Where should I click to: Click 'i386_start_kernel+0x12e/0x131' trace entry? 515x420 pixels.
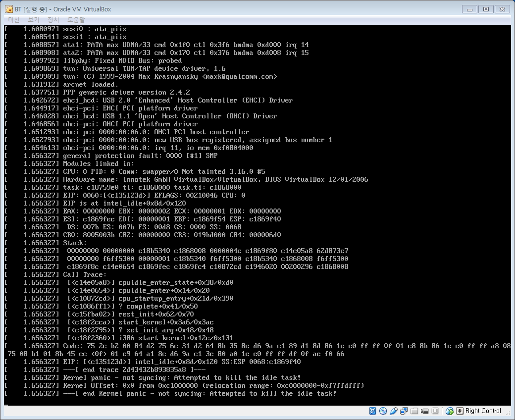[x=176, y=338]
